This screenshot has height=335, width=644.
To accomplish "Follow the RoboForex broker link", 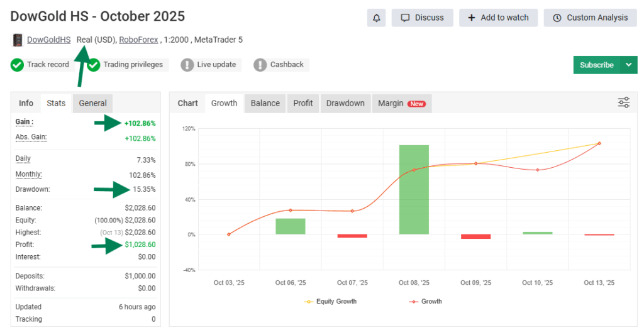I will point(138,40).
